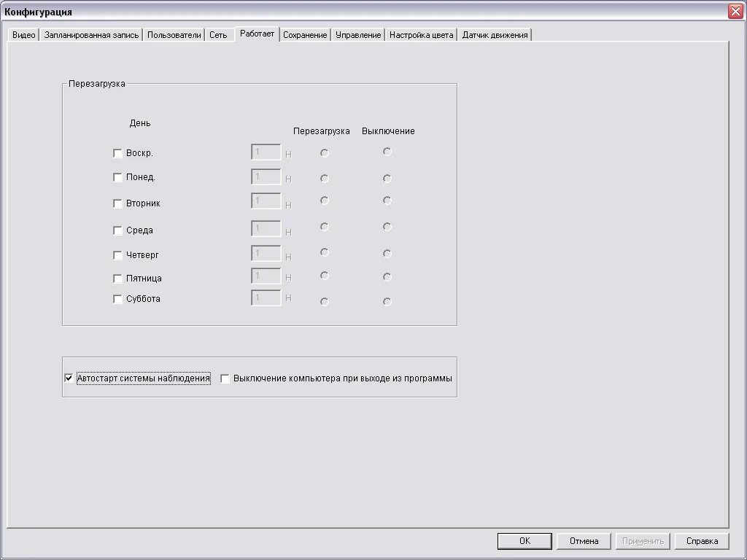747x560 pixels.
Task: Click the Выключение column header
Action: 388,131
